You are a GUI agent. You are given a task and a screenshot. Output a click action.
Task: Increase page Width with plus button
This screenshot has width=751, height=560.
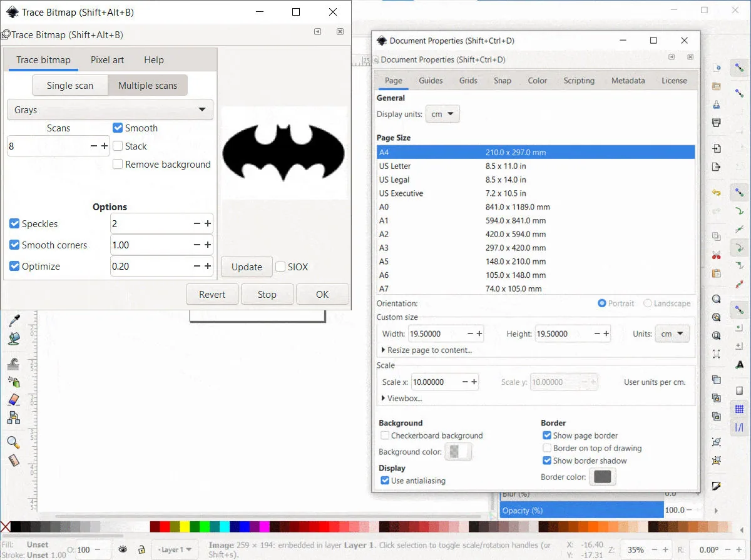pos(479,333)
